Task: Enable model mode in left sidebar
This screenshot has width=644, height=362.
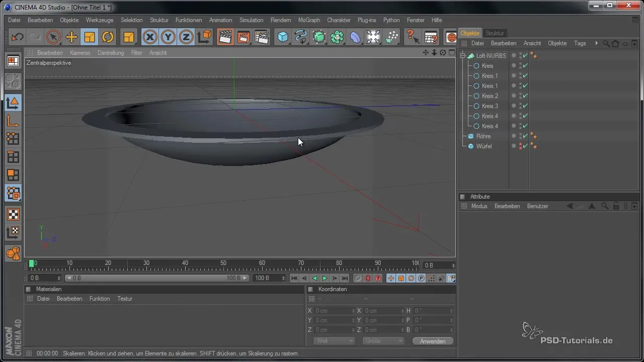Action: [13, 103]
